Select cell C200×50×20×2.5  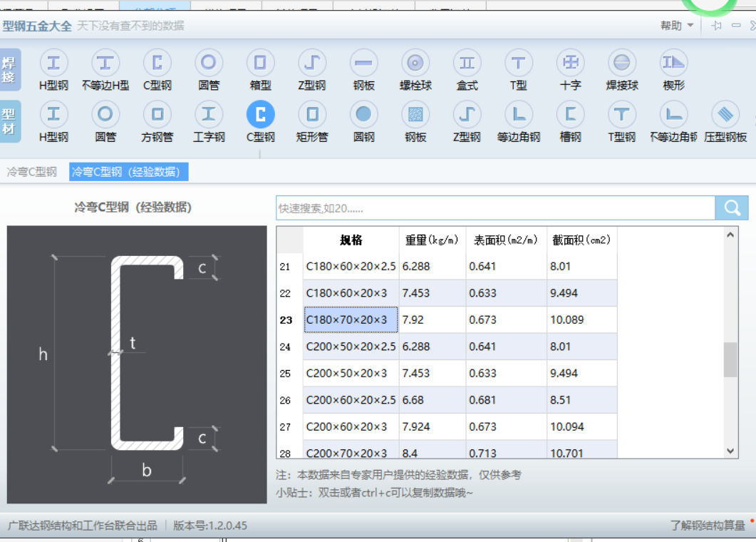pyautogui.click(x=351, y=347)
